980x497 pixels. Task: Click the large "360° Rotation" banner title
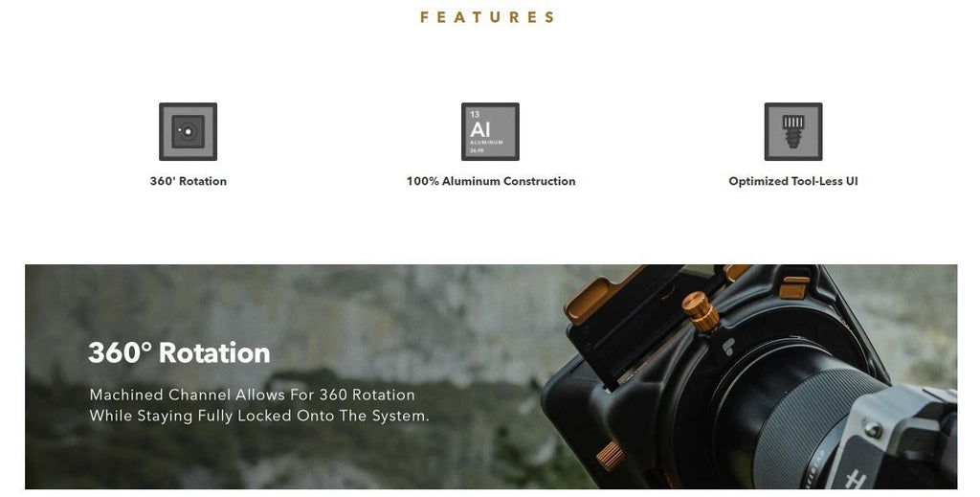(x=179, y=352)
